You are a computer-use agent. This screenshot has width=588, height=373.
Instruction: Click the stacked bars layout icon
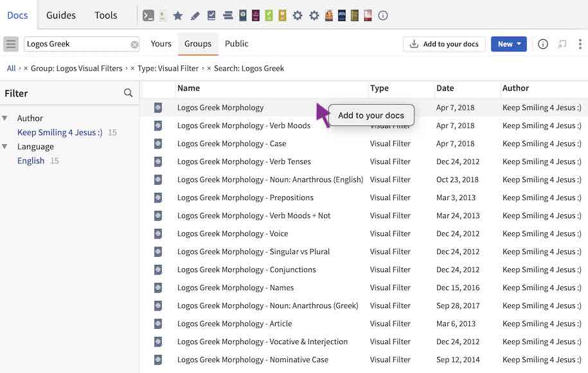tap(227, 15)
